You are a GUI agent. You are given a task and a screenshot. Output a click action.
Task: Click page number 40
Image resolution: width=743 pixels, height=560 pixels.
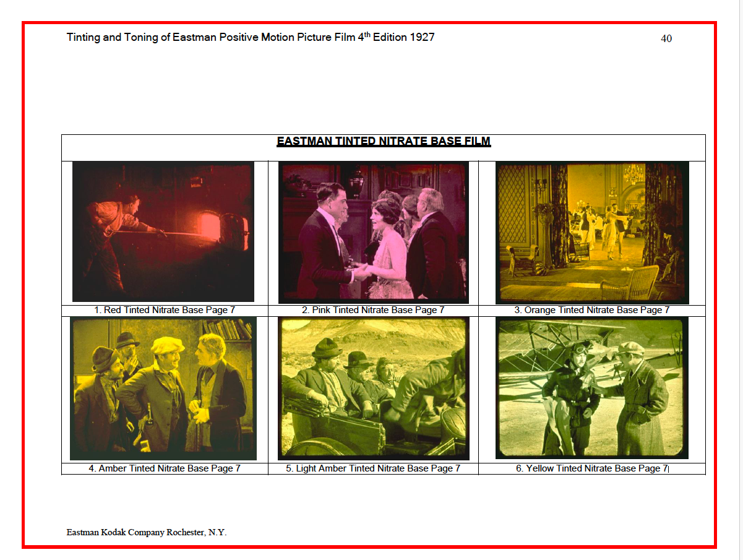pos(666,38)
